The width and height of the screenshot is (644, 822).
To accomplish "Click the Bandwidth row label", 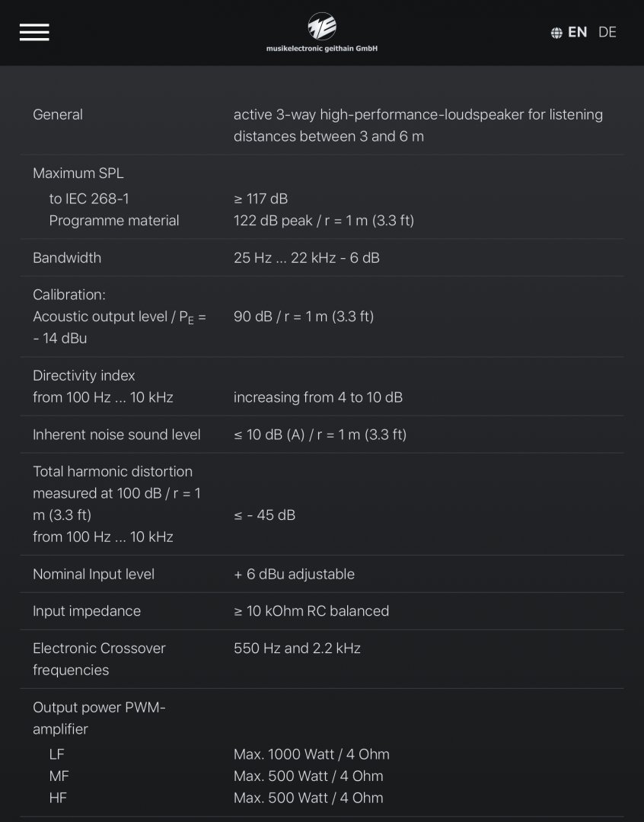I will click(x=66, y=257).
